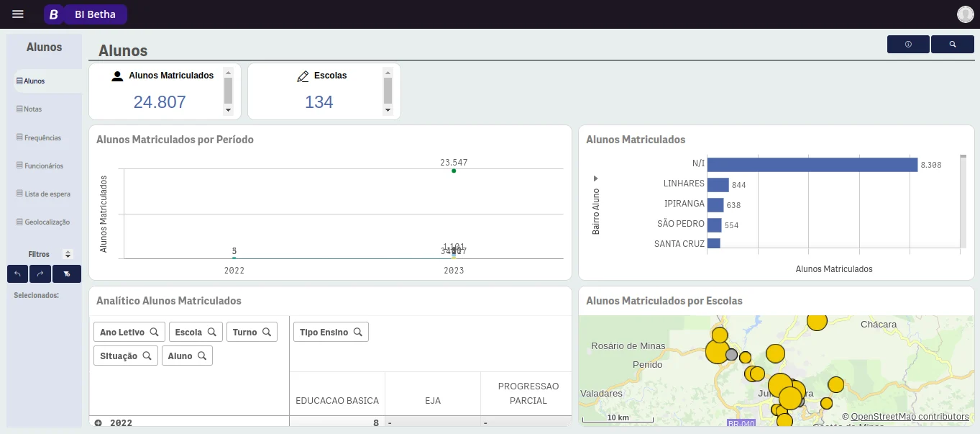This screenshot has height=434, width=980.
Task: Undo the last filter selection
Action: [x=17, y=273]
